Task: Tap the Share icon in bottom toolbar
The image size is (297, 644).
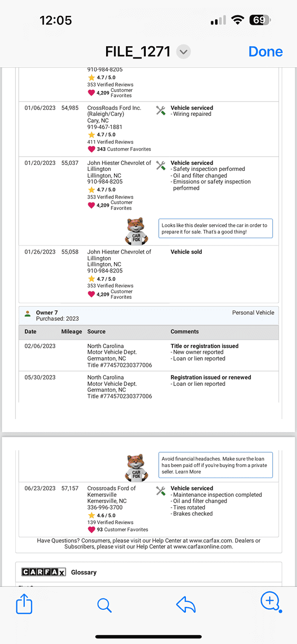Action: tap(24, 604)
